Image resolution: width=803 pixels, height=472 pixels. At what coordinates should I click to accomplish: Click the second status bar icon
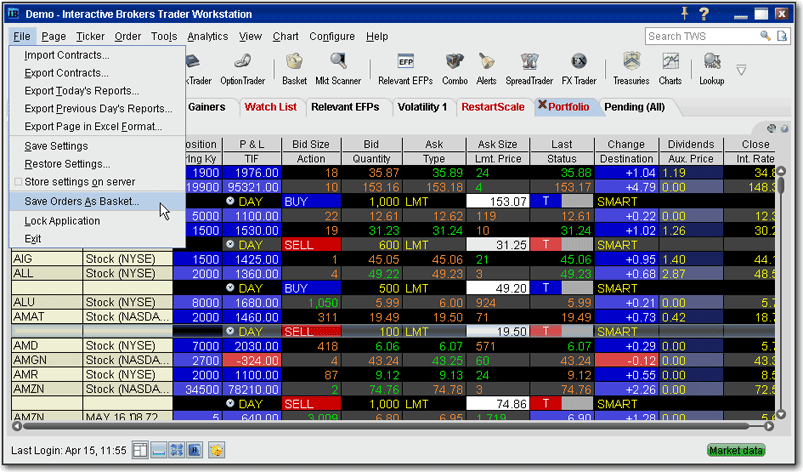click(x=159, y=450)
